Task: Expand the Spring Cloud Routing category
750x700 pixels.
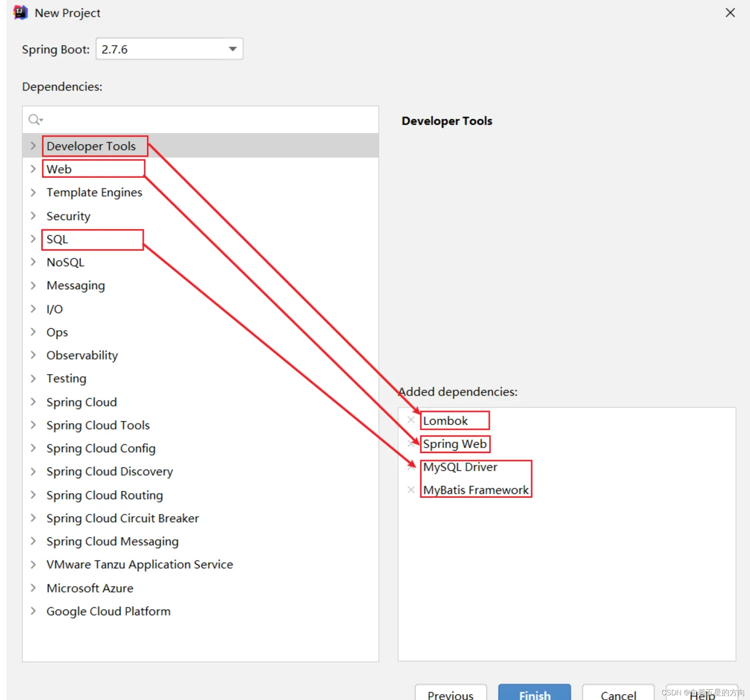Action: point(33,495)
